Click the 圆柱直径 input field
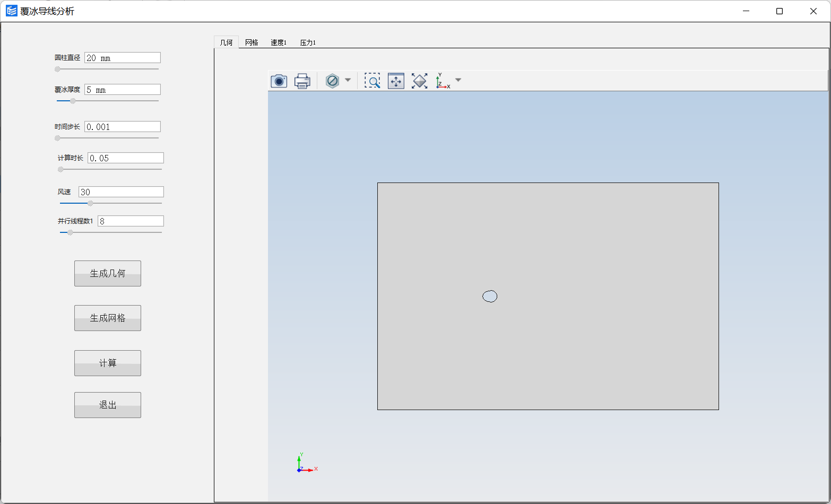The image size is (831, 504). (x=123, y=58)
